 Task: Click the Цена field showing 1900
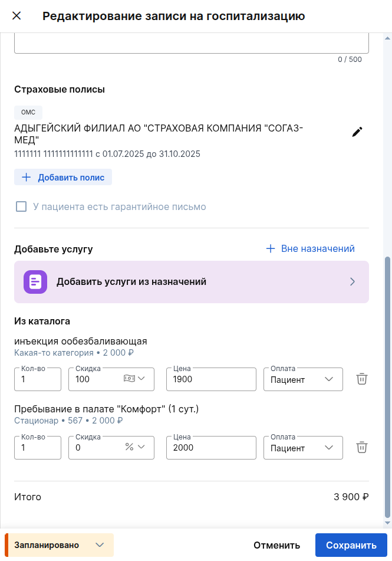pyautogui.click(x=210, y=379)
